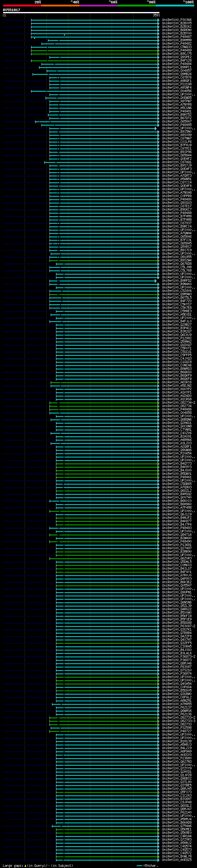Screen dimensions: 197x868
Task: Open hit UniRef100_P22198
Action: point(176,84)
